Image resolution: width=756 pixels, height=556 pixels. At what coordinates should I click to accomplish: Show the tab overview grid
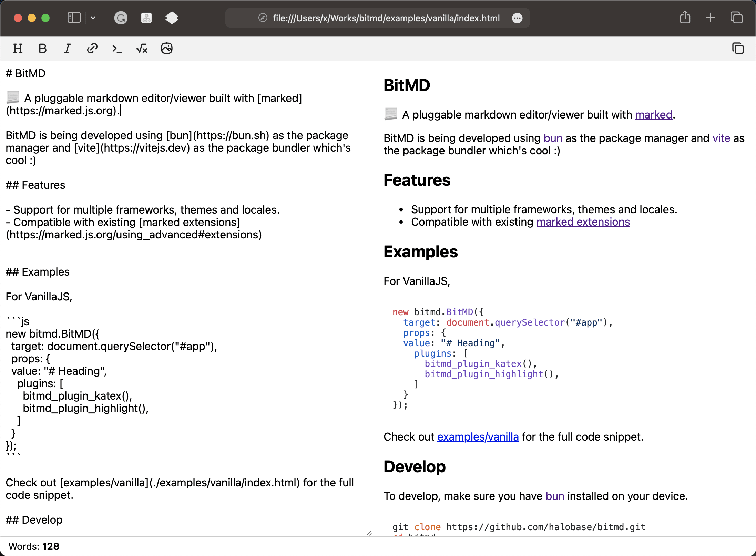pos(736,18)
